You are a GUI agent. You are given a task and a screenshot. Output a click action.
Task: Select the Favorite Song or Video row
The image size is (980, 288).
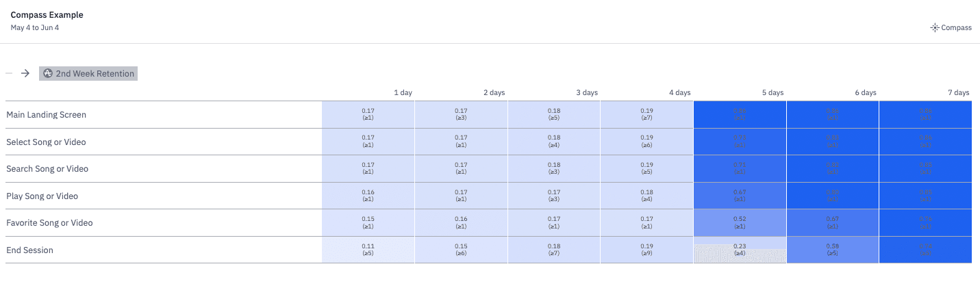(49, 223)
